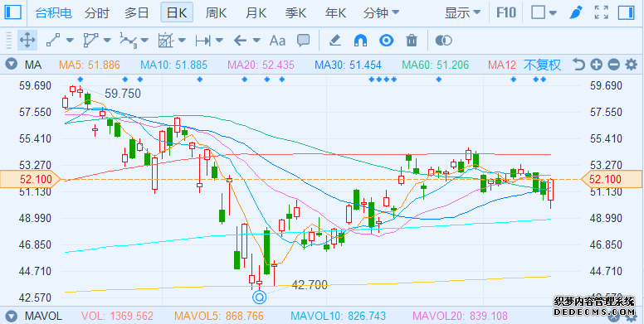Click the toolbar drag handle grip
The width and height of the screenshot is (644, 324).
tap(8, 41)
